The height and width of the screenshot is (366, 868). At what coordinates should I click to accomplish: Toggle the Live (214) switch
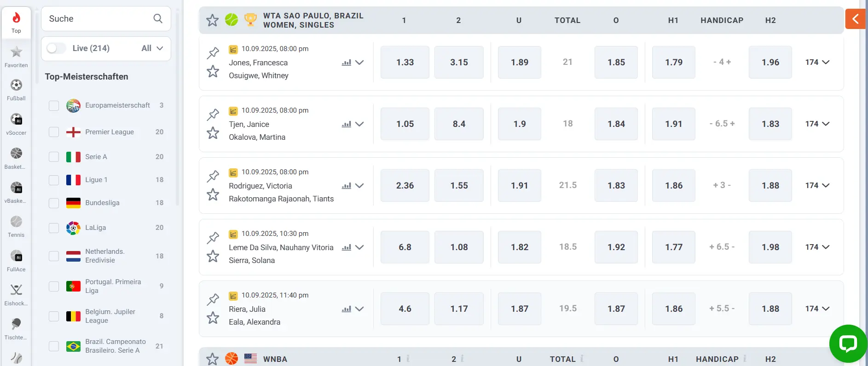point(56,48)
